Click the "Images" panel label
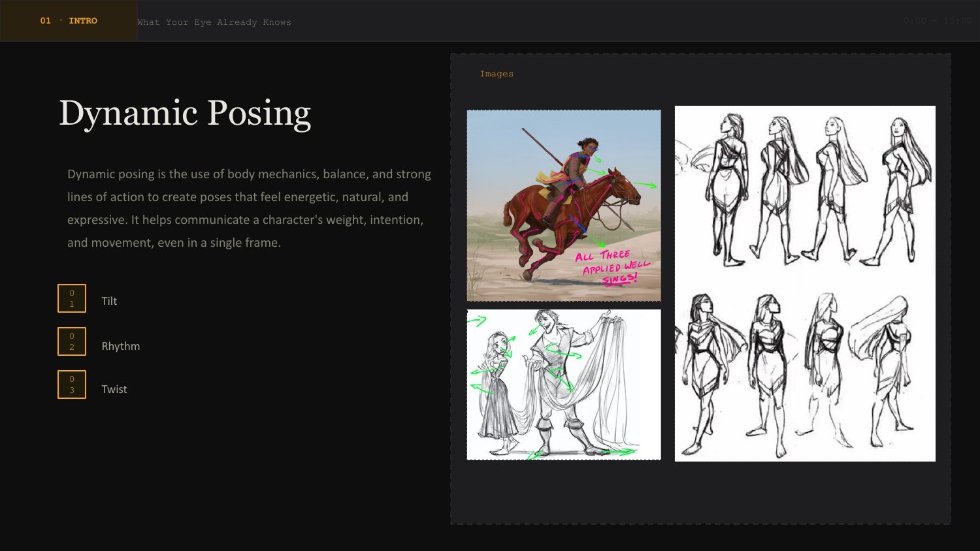The width and height of the screenshot is (980, 551). (497, 74)
